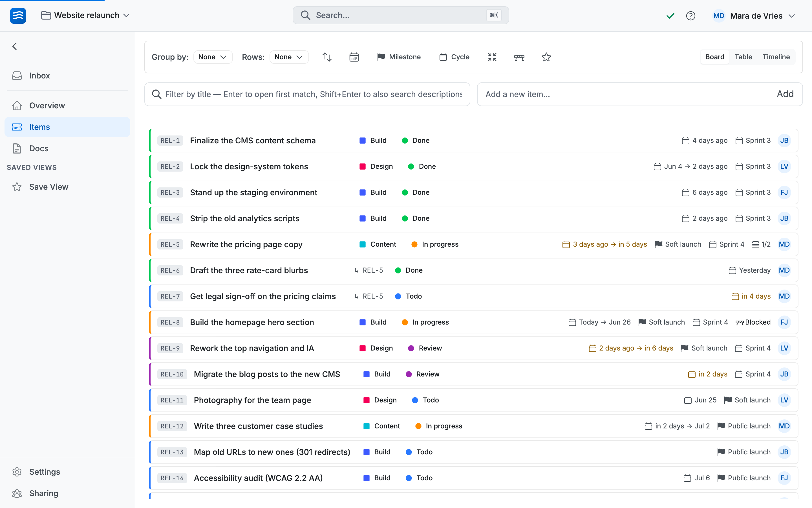812x508 pixels.
Task: Click Sprint 4 cycle on REL-10
Action: coord(753,374)
